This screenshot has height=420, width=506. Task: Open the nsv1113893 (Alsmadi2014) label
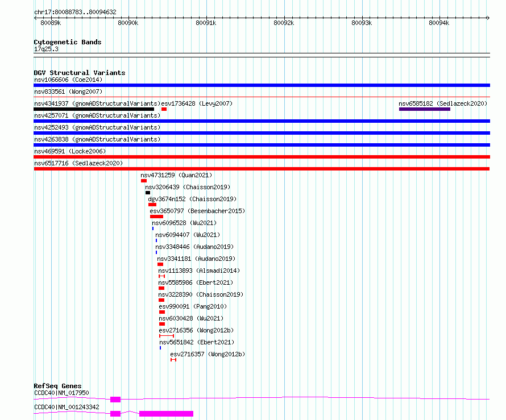tap(199, 271)
